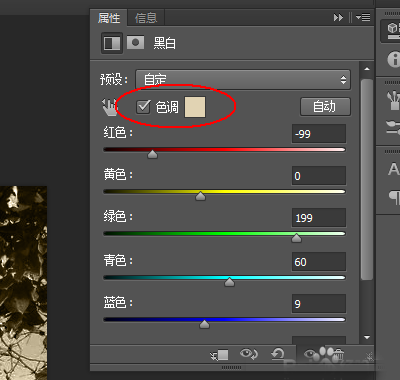Clip adjustment to layer below icon
The width and height of the screenshot is (400, 380).
[x=220, y=354]
